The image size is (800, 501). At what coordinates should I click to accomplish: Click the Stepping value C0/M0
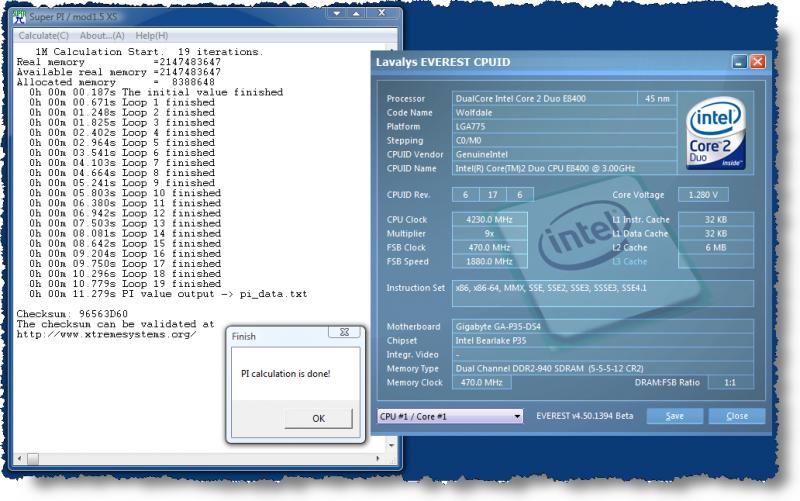[564, 140]
